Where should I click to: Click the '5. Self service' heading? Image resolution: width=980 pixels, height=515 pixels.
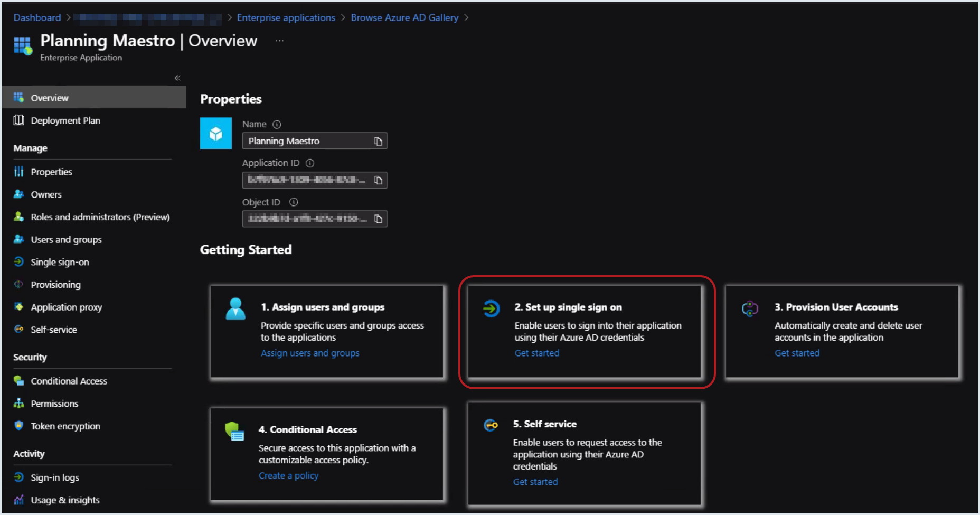pyautogui.click(x=545, y=424)
